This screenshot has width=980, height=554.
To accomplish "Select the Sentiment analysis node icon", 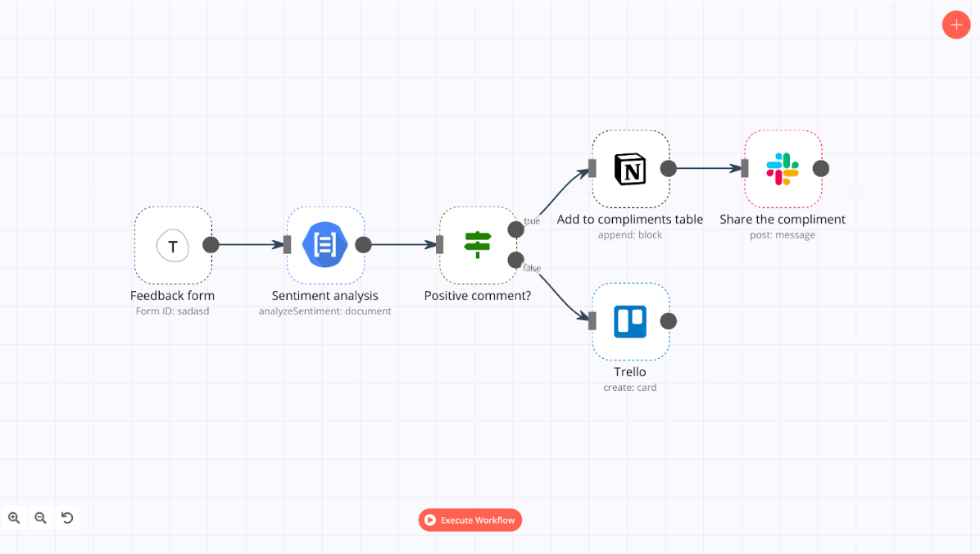I will tap(325, 244).
